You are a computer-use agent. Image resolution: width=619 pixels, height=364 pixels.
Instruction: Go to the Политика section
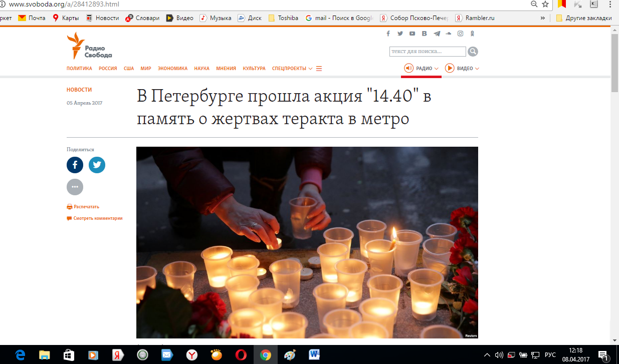pyautogui.click(x=79, y=69)
